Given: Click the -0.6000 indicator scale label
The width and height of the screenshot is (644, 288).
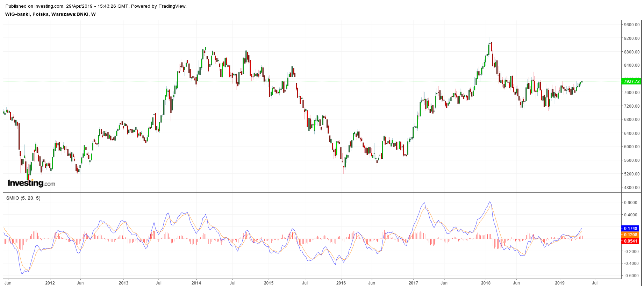Looking at the screenshot, I should click(x=631, y=276).
